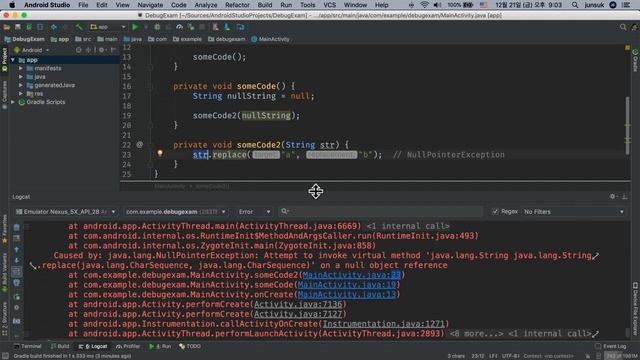
Task: Toggle the Gradle side tab on the right
Action: pos(635,60)
